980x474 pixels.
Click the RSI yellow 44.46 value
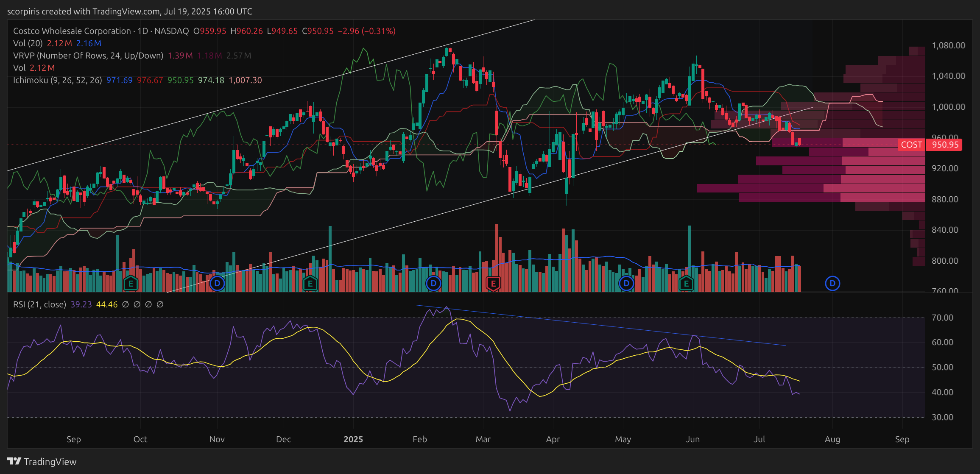pos(107,304)
